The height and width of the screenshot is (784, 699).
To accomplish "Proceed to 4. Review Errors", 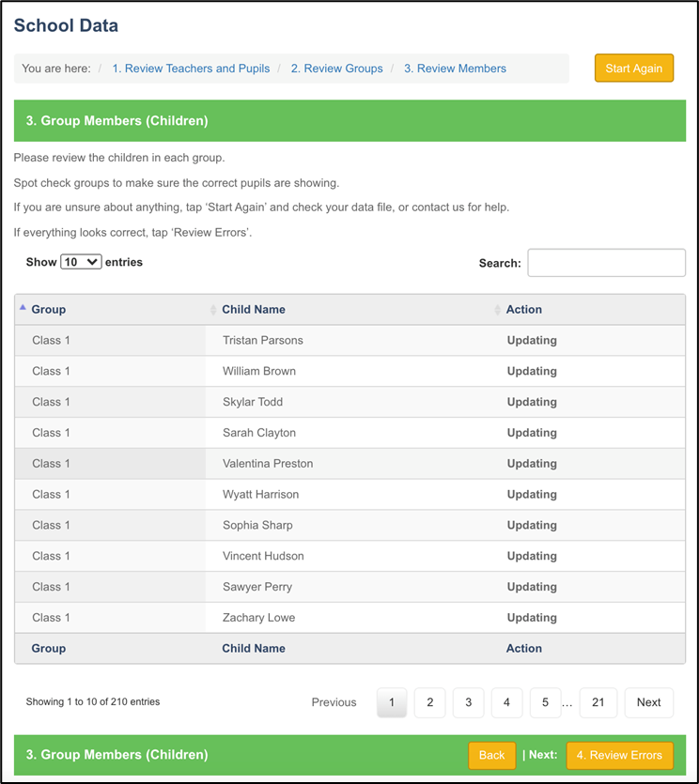I will click(x=619, y=755).
